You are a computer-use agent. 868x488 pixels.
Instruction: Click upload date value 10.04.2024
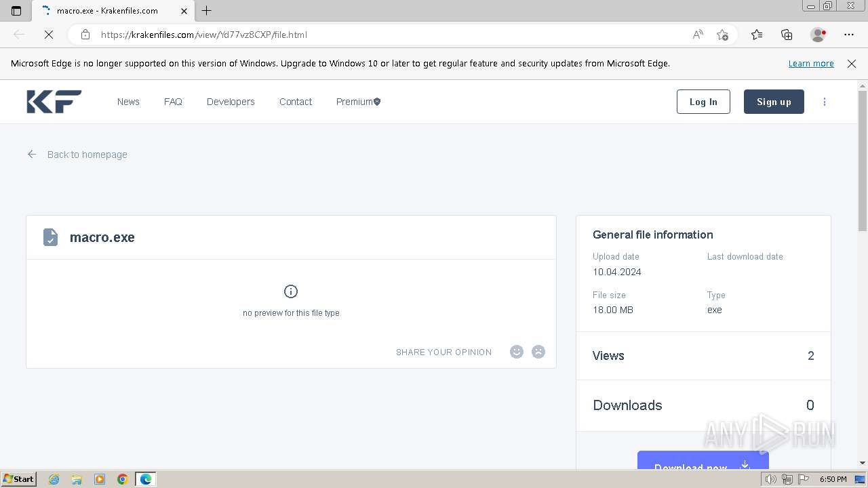(617, 272)
